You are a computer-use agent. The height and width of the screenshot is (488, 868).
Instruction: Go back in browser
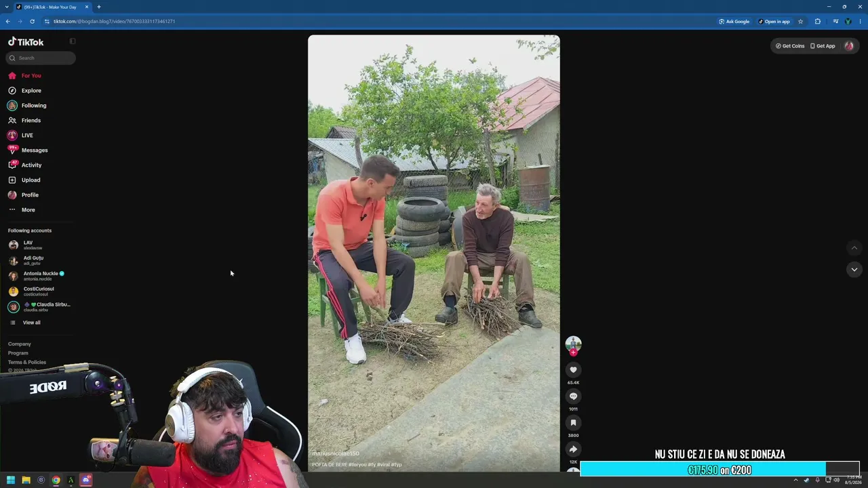click(7, 21)
